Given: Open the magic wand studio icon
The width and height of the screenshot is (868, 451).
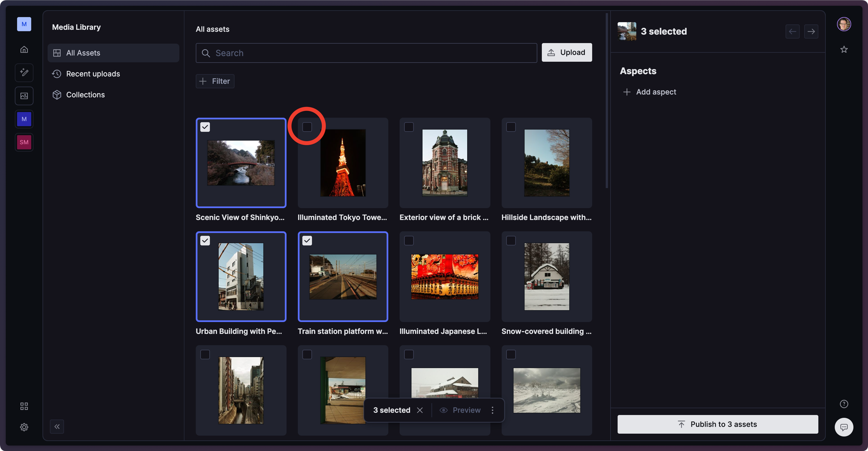Looking at the screenshot, I should pos(24,72).
